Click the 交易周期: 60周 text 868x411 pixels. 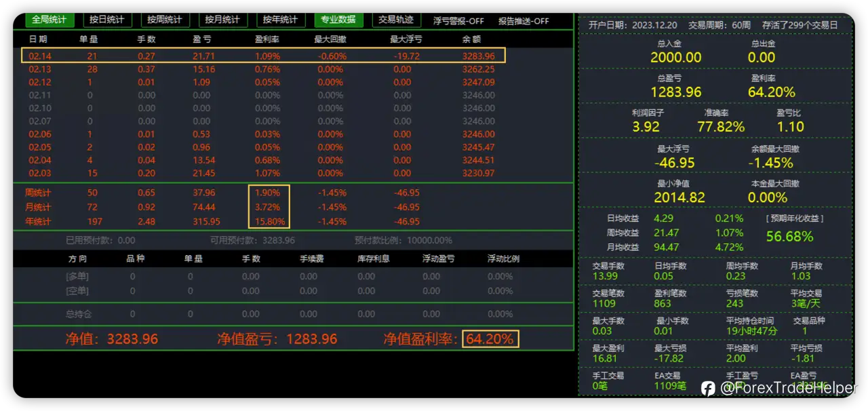click(719, 25)
